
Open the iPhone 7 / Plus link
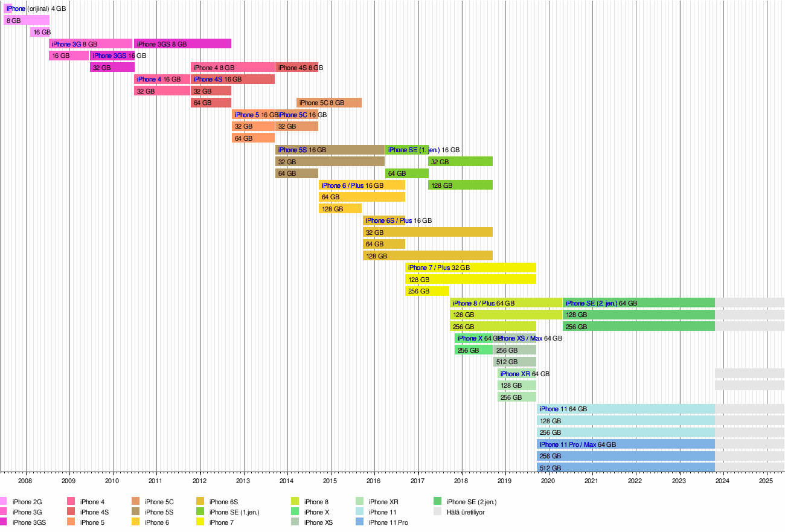pos(429,268)
